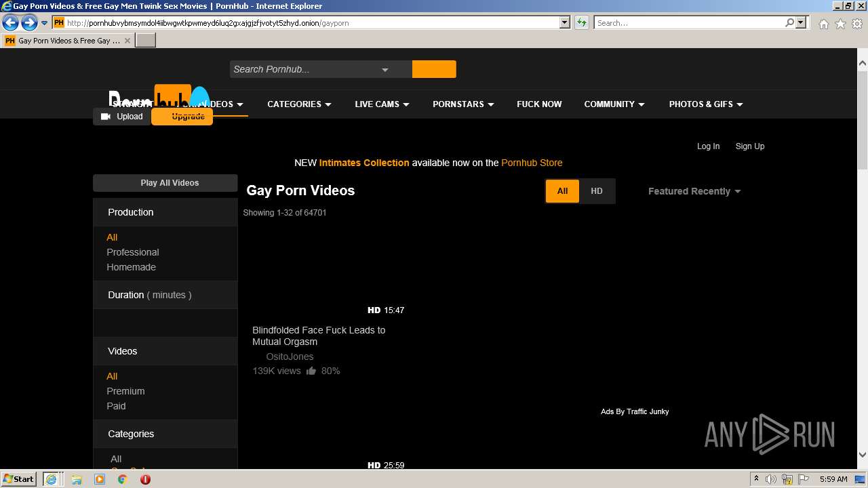The height and width of the screenshot is (488, 868).
Task: Select Homemade under Production filter
Action: point(131,267)
